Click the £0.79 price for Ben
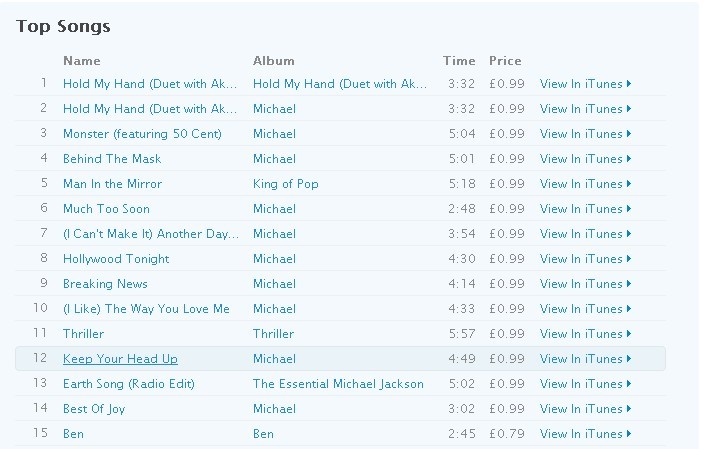Image resolution: width=716 pixels, height=449 pixels. pyautogui.click(x=507, y=434)
